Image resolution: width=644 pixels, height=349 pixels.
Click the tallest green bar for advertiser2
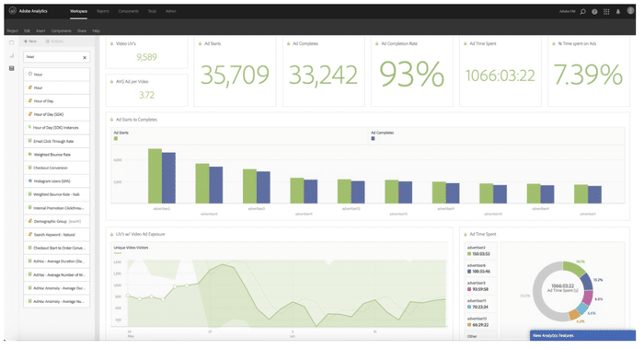click(155, 176)
